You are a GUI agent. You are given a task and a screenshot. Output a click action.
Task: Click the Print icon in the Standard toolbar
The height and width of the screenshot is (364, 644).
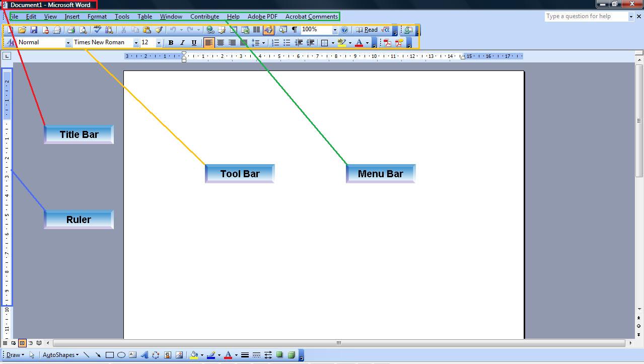click(x=71, y=30)
